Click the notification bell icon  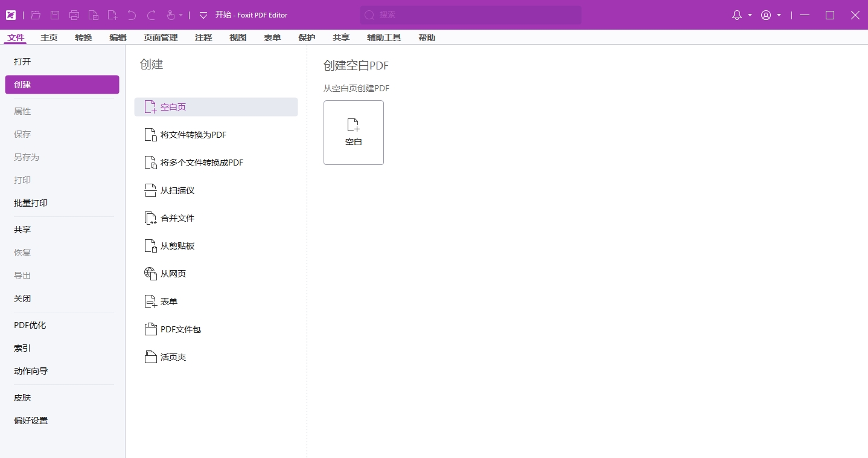(737, 15)
